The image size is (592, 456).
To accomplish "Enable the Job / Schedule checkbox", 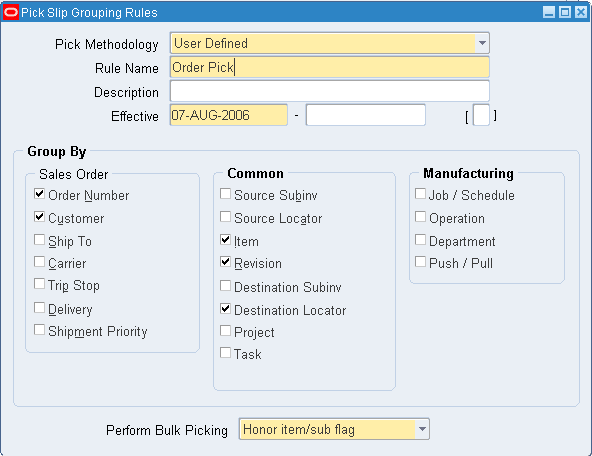I will click(x=420, y=194).
